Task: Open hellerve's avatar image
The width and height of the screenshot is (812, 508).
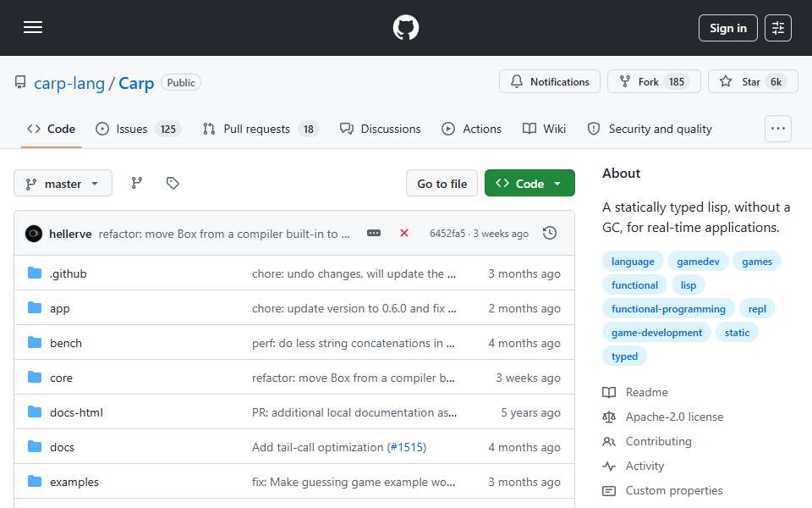Action: pyautogui.click(x=34, y=234)
